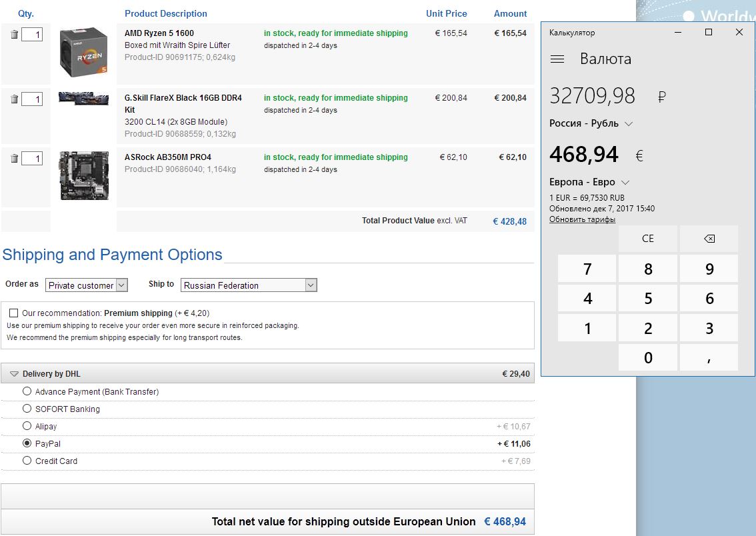Select the Alipay payment option
Viewport: 756px width, 536px height.
(27, 426)
